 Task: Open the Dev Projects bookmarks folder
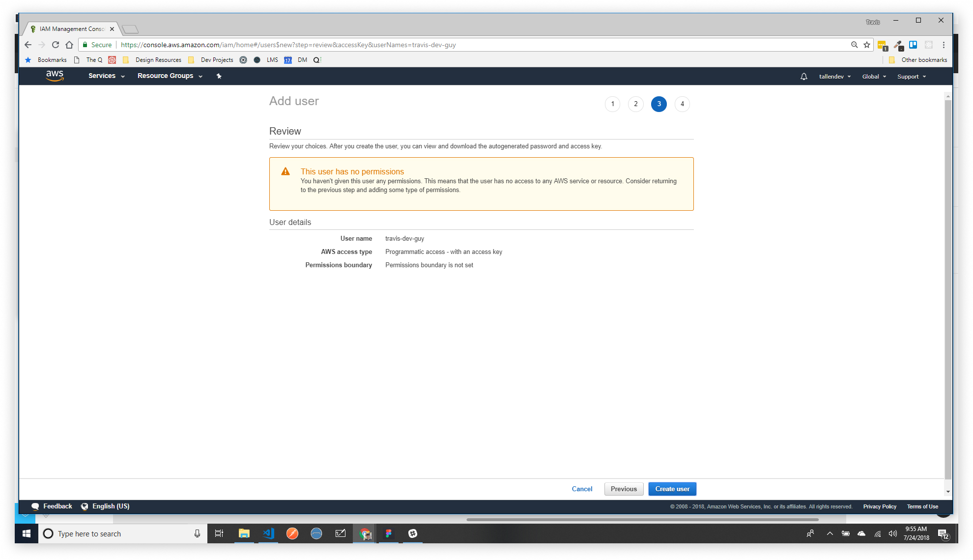coord(217,60)
